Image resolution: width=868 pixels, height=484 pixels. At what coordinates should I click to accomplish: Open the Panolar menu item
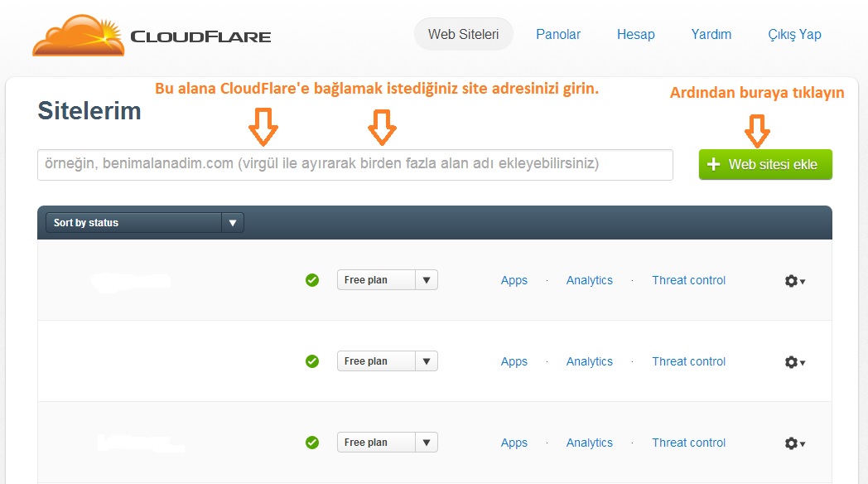[558, 34]
